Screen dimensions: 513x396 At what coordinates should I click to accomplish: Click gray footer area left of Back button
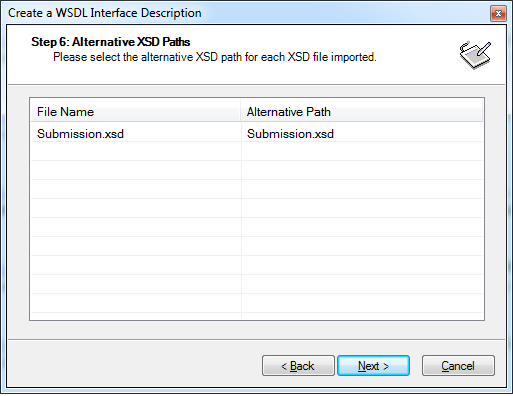pyautogui.click(x=133, y=365)
